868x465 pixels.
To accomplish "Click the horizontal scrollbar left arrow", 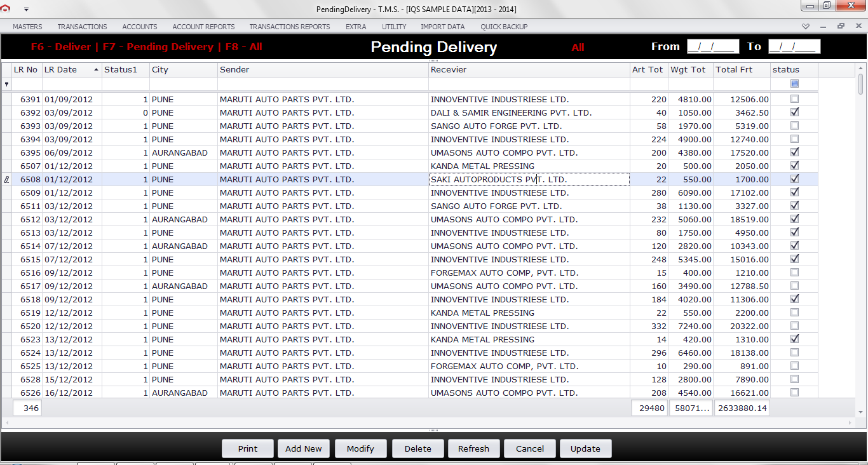I will [6, 422].
